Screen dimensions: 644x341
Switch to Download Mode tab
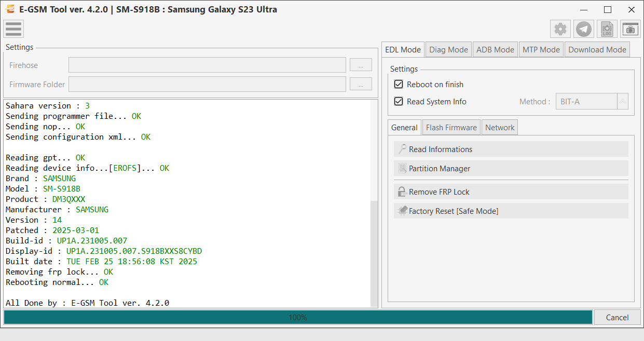click(x=597, y=49)
